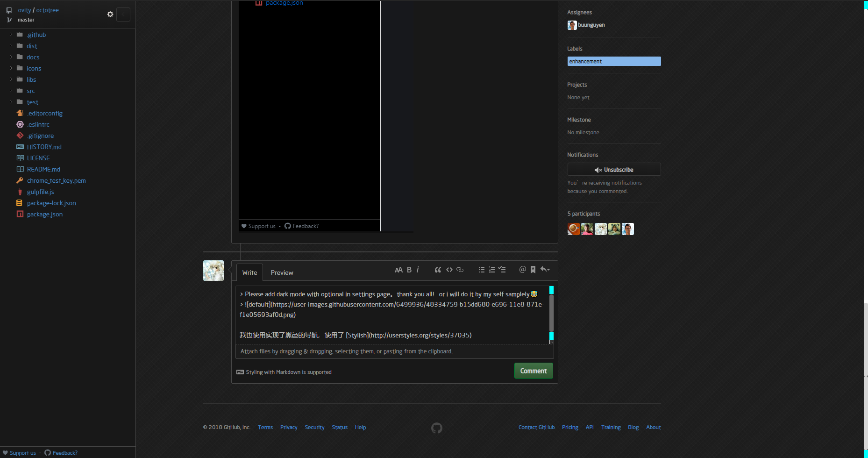Insert a quote in the comment box

pos(438,270)
